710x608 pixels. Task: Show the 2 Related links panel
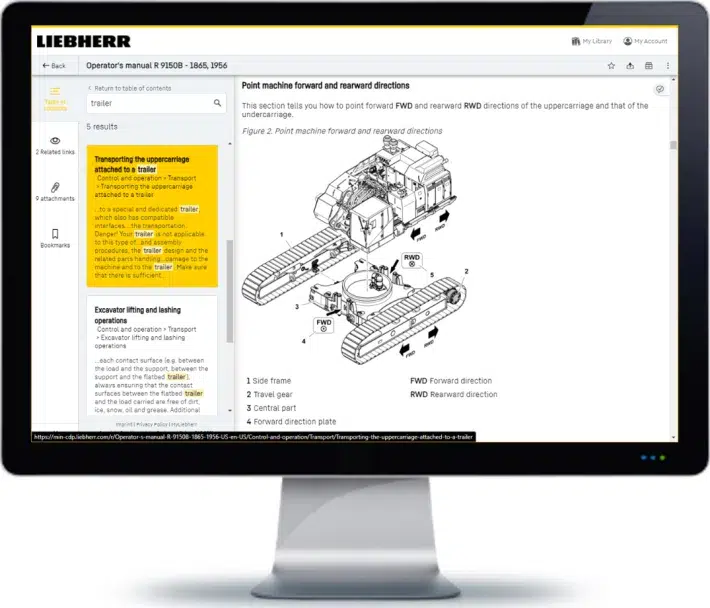click(55, 146)
